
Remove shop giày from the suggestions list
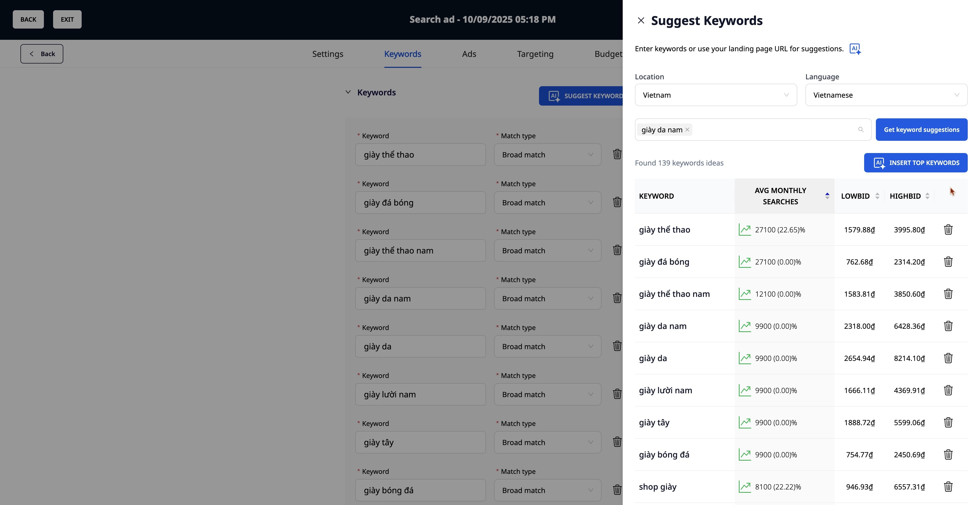[948, 487]
